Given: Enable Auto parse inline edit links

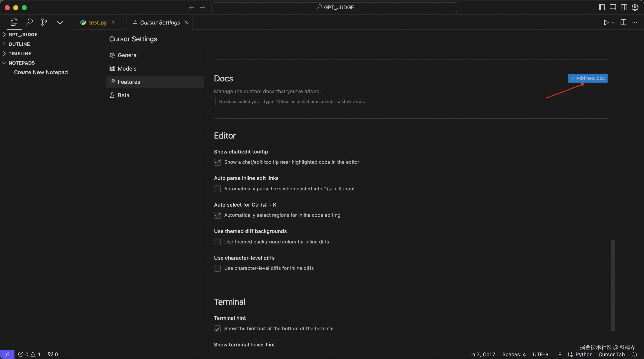Looking at the screenshot, I should click(217, 189).
